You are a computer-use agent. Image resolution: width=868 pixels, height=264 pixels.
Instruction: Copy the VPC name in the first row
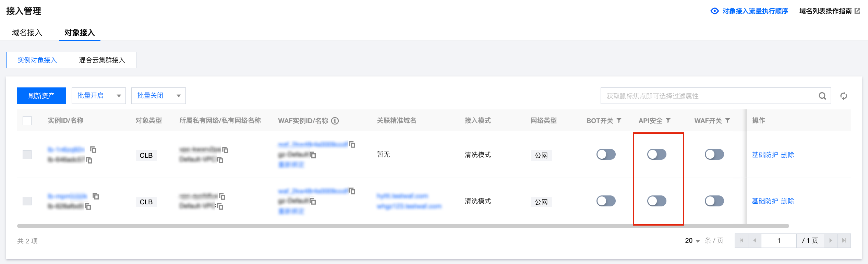click(x=220, y=160)
